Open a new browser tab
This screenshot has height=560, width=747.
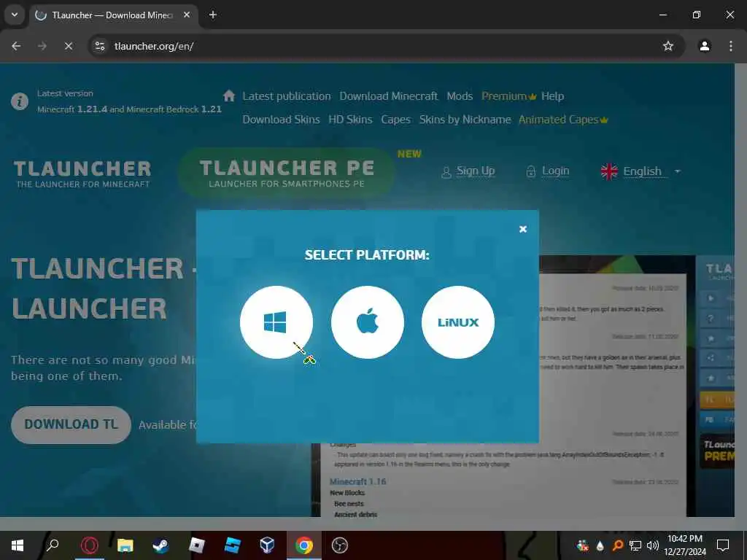213,15
